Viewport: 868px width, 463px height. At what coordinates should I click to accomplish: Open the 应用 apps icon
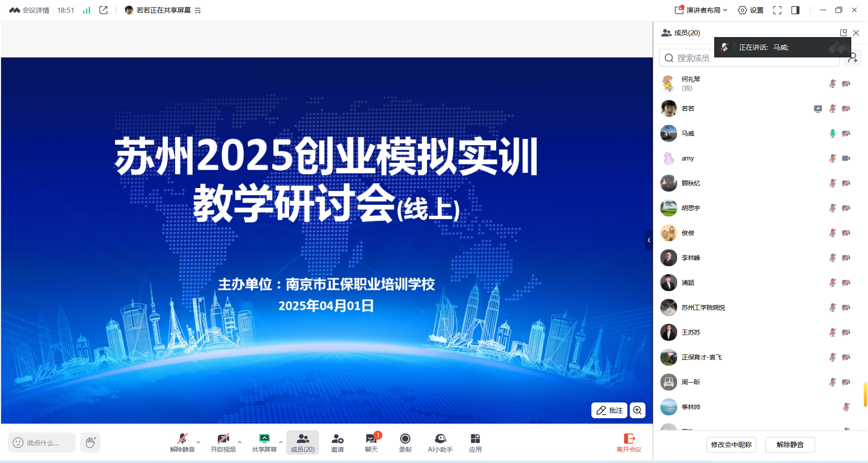click(x=475, y=442)
